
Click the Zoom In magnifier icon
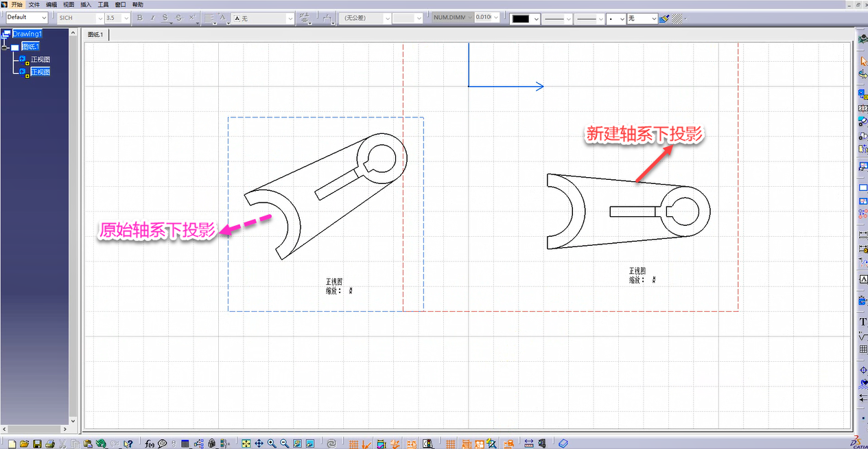pyautogui.click(x=272, y=444)
